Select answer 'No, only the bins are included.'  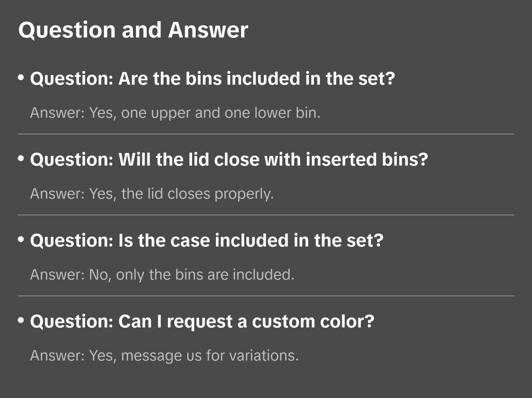pyautogui.click(x=162, y=275)
